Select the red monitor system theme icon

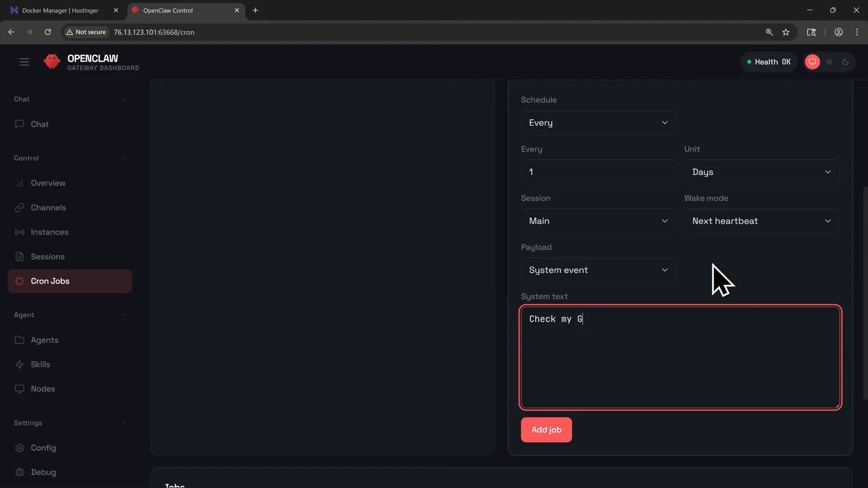pos(812,62)
